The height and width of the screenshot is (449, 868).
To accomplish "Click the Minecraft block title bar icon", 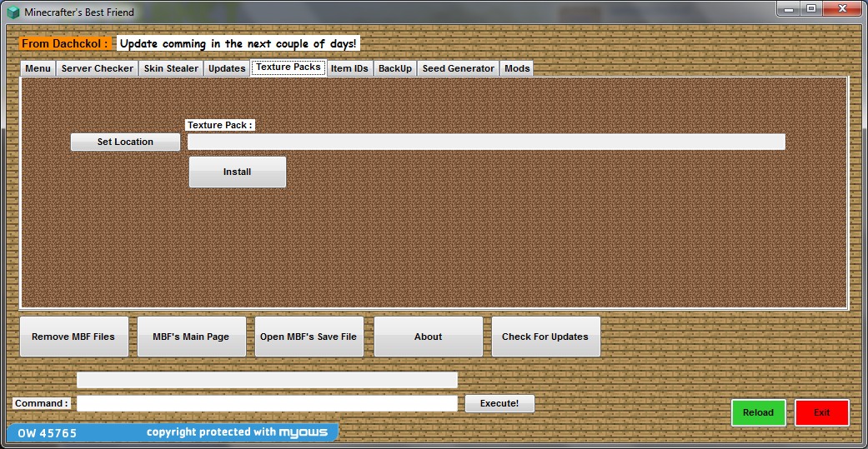I will (x=13, y=12).
